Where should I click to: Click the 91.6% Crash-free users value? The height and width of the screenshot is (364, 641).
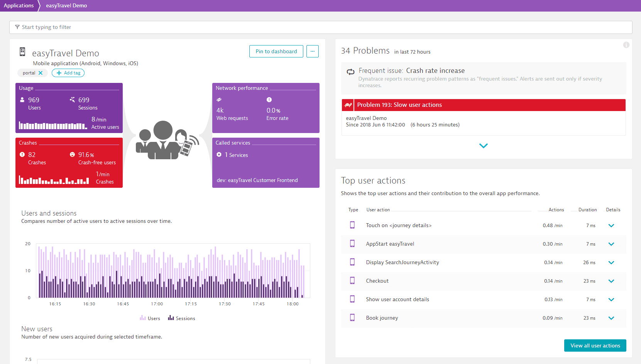click(x=86, y=155)
